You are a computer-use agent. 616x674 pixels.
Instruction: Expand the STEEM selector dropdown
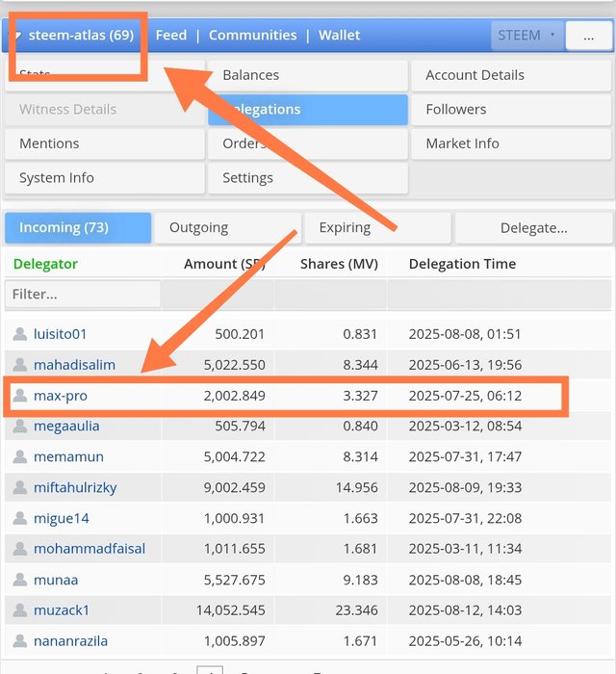[526, 36]
